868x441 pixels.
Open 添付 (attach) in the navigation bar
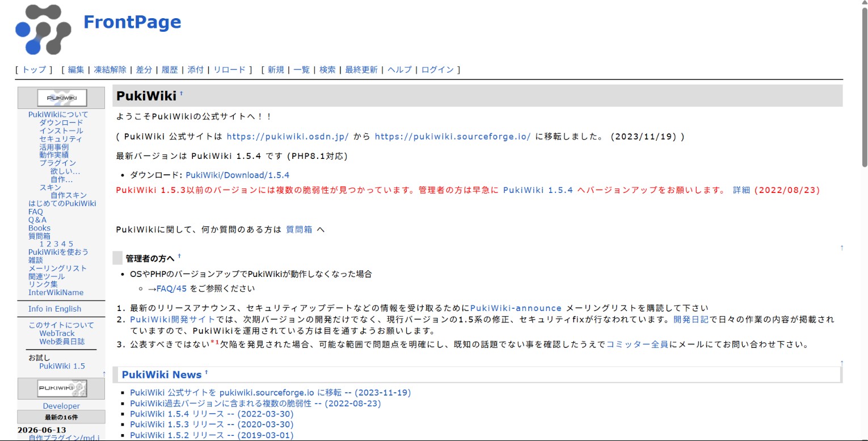195,70
